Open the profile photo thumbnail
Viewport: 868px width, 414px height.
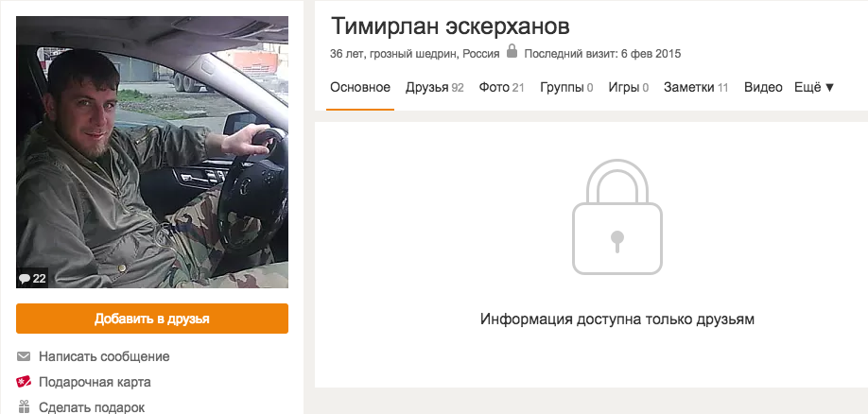point(152,152)
